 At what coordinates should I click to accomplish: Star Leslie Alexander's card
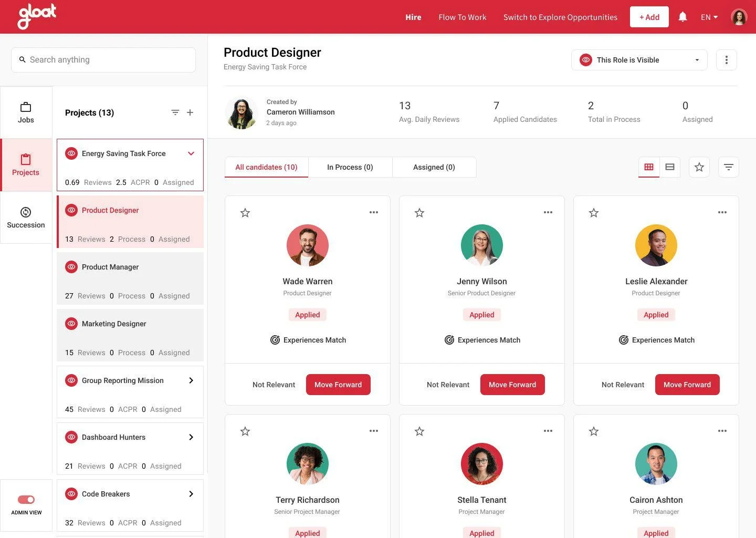point(594,213)
